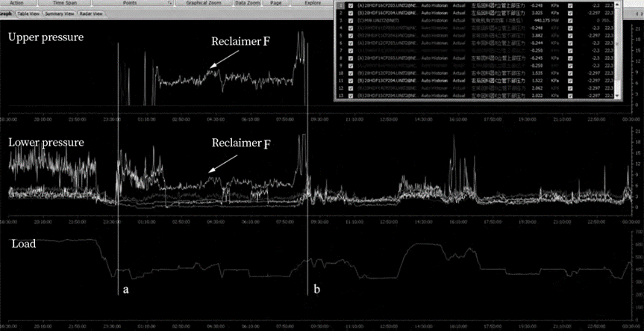Open the Action ribbon group
This screenshot has width=644, height=331.
pyautogui.click(x=16, y=2)
